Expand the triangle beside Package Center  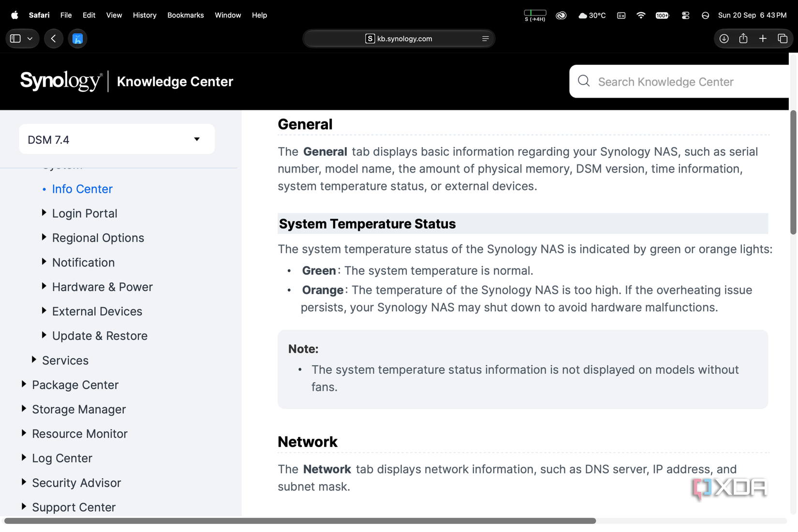(x=24, y=384)
